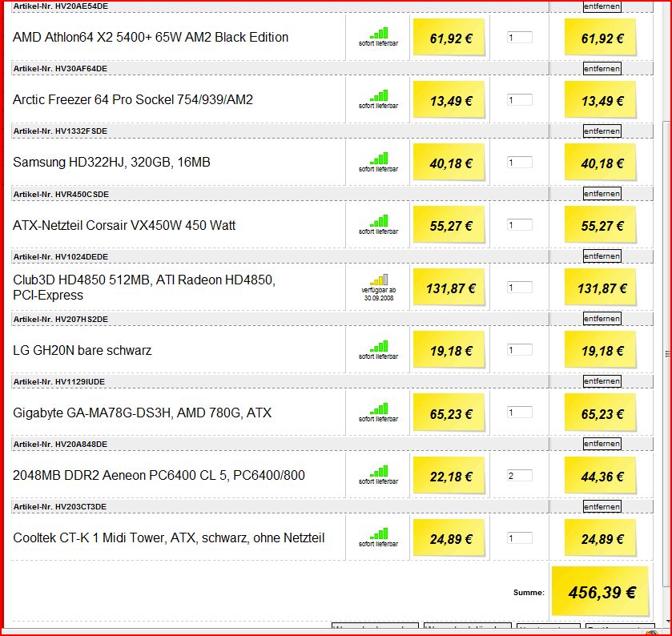Remove the Arctic Freezer 64 Pro item
The image size is (672, 636).
(x=602, y=69)
